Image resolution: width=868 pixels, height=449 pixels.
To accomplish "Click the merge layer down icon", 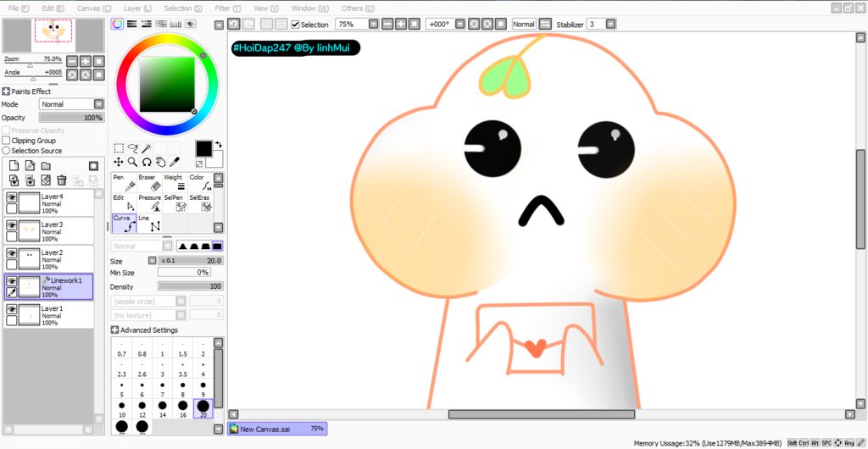I will click(x=31, y=180).
